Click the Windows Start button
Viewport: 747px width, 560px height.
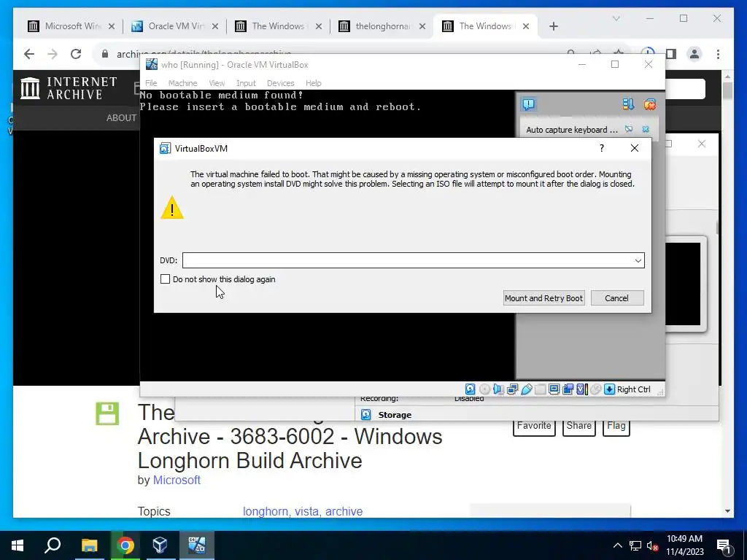[x=18, y=545]
